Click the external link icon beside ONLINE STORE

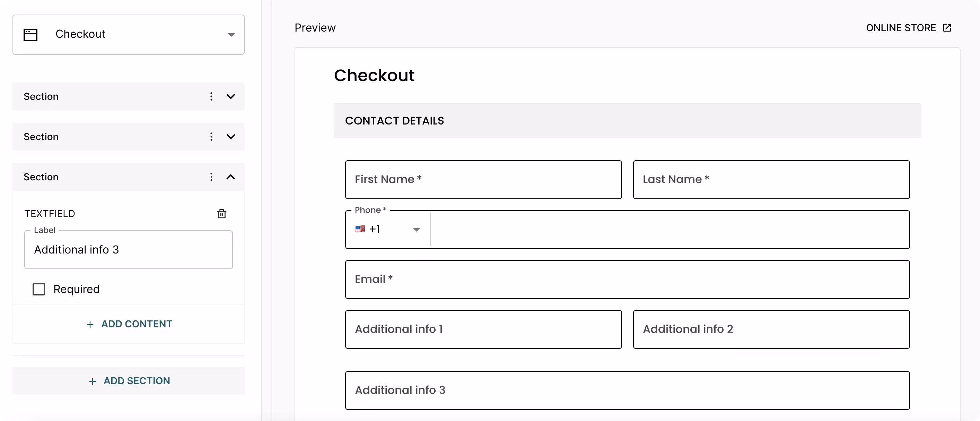(x=947, y=27)
